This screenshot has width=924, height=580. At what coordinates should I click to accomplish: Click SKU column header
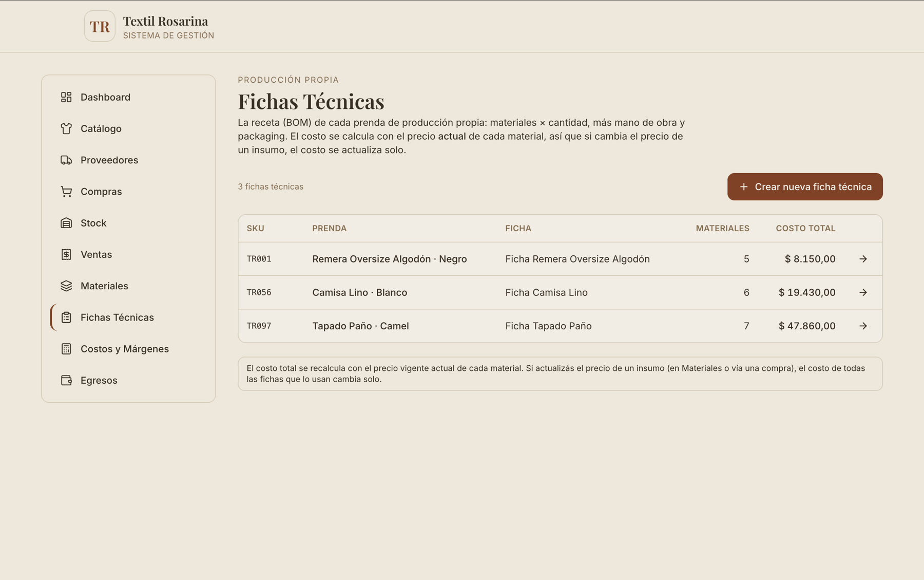255,228
